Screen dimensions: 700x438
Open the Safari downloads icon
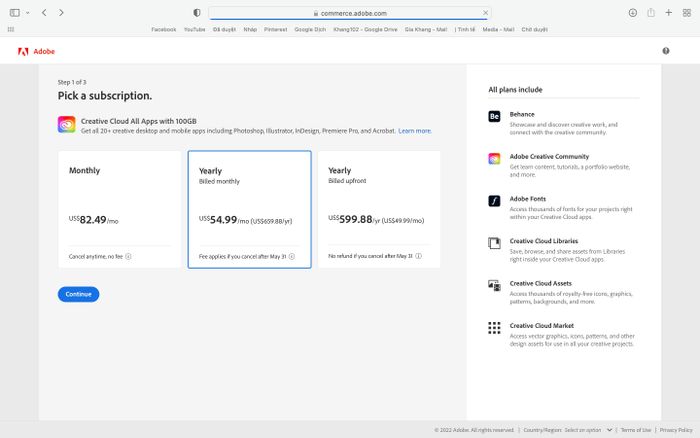coord(633,13)
